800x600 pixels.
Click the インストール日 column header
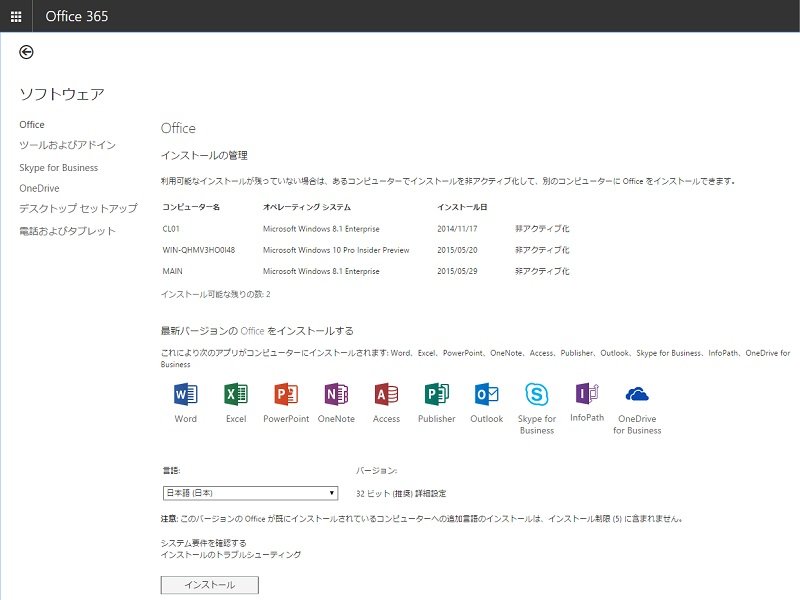click(x=462, y=207)
